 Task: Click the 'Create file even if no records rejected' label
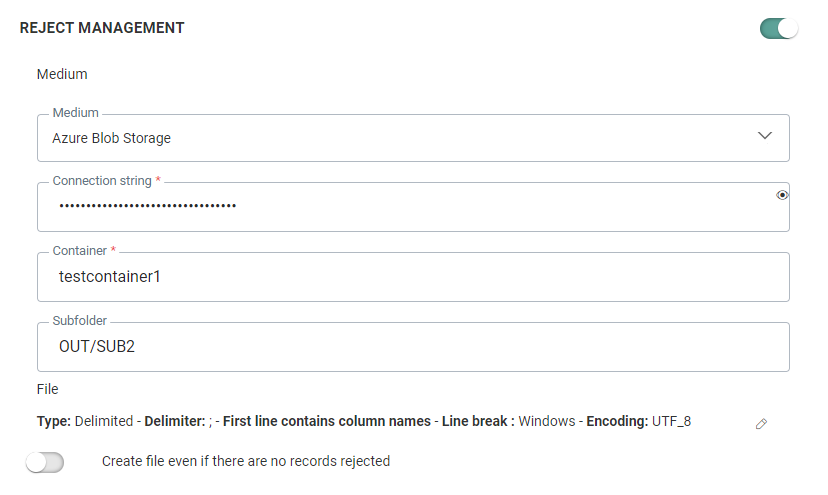246,462
